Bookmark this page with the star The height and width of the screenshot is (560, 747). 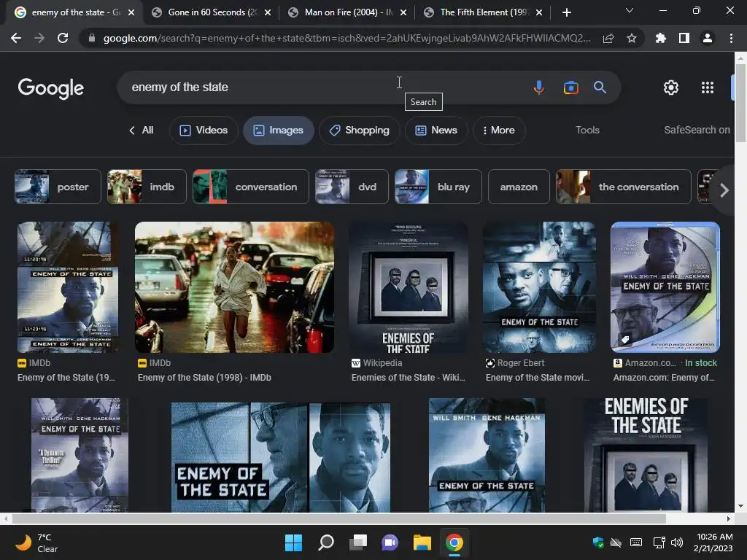[632, 39]
